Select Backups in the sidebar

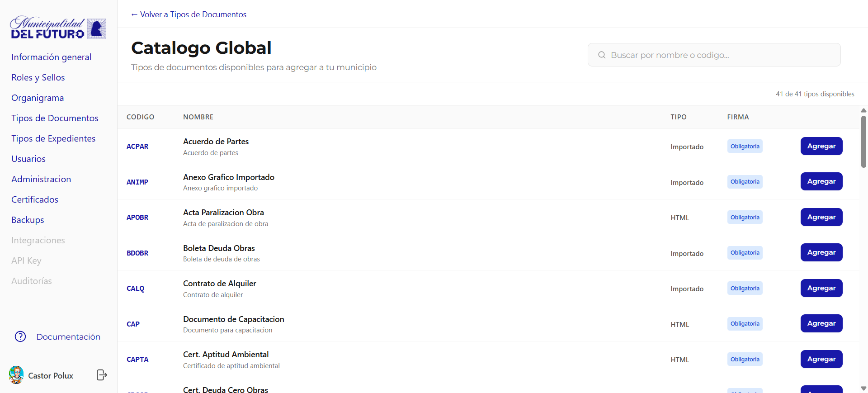coord(28,220)
